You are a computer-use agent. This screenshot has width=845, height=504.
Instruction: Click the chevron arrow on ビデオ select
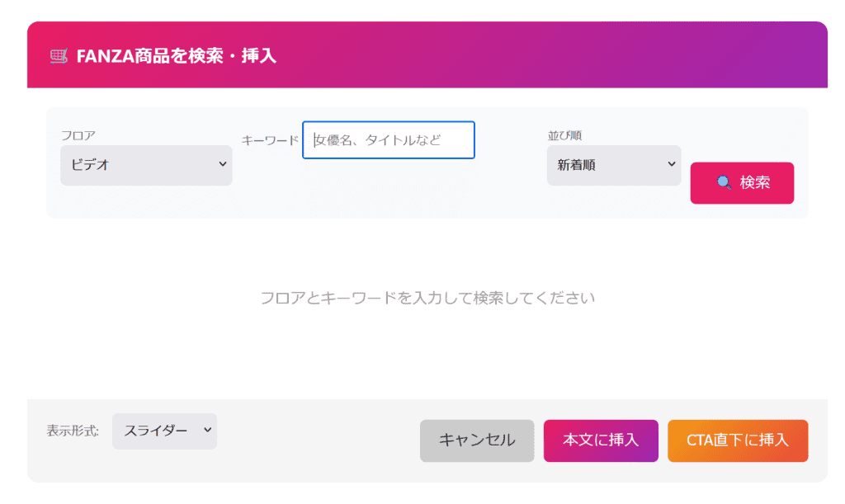222,164
